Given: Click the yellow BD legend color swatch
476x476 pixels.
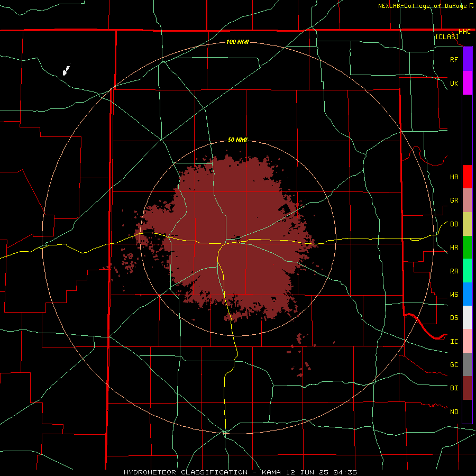Looking at the screenshot, I should pos(467,224).
